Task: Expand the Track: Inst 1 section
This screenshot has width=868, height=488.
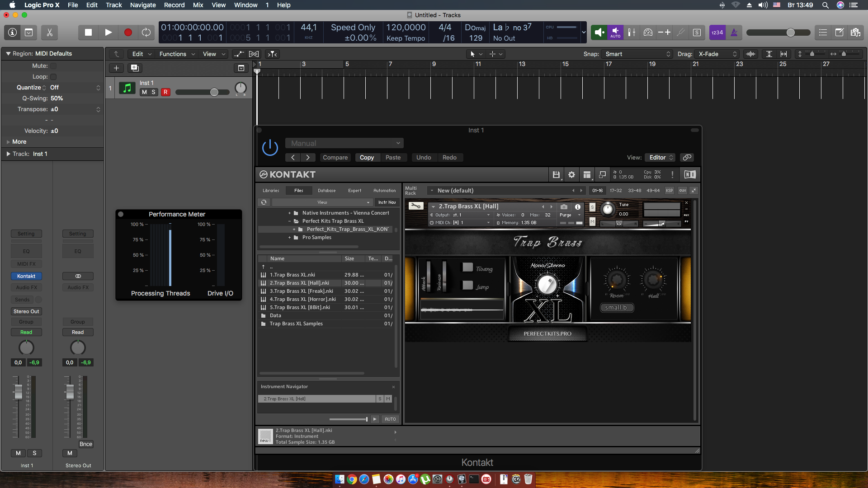Action: pyautogui.click(x=8, y=154)
